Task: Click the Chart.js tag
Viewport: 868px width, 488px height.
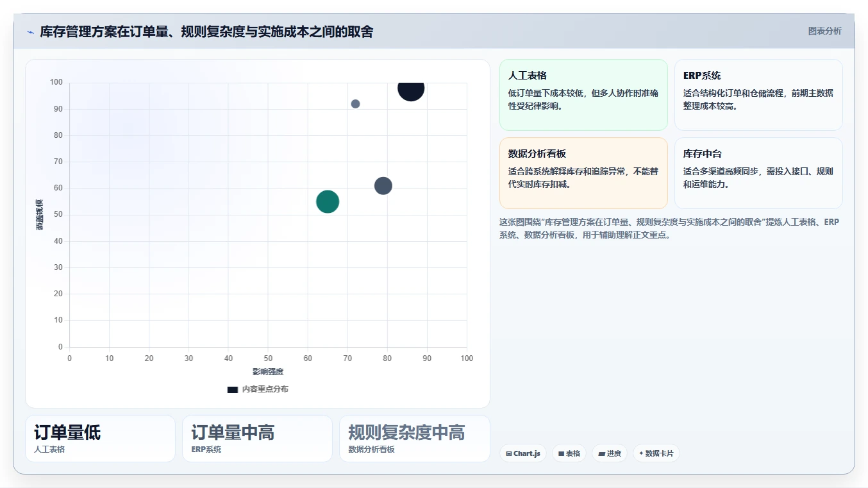Action: tap(522, 453)
